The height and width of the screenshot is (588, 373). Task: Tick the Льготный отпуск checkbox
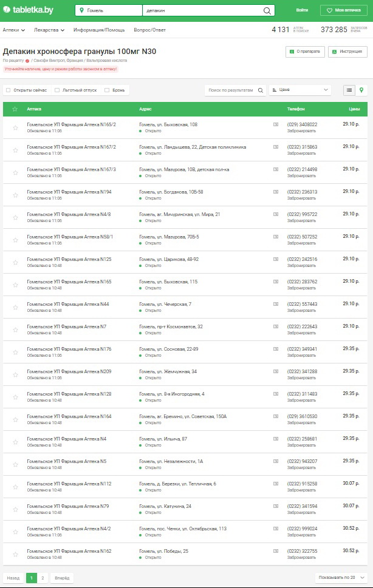[x=57, y=90]
